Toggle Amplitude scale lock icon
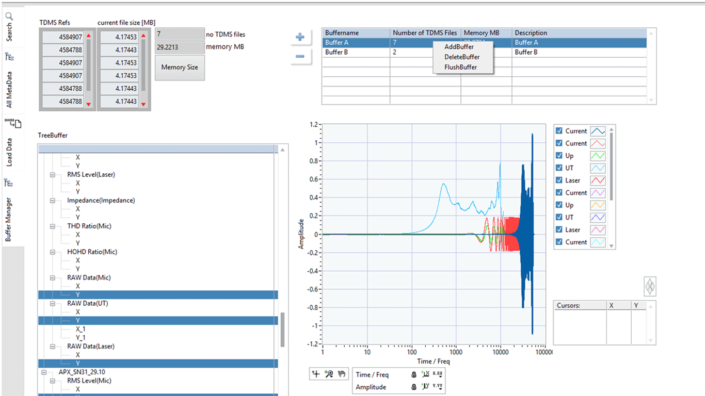Screen dimensions: 705x396 [414, 387]
